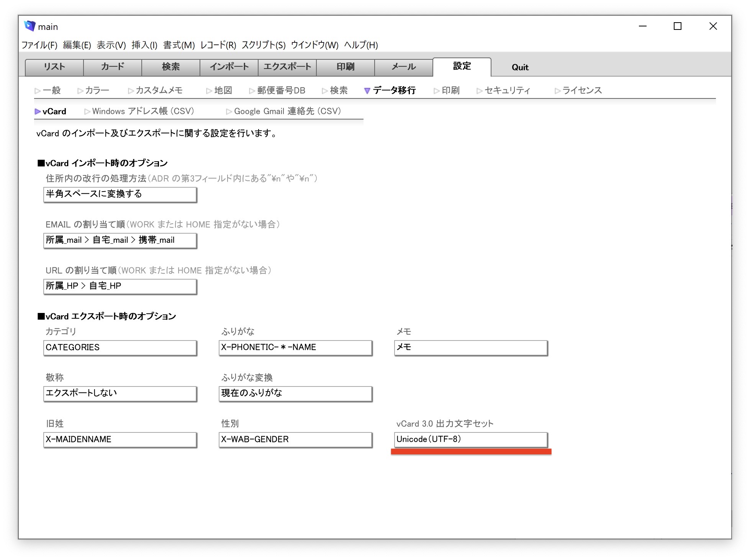This screenshot has width=750, height=560.
Task: Click the Quit button
Action: [520, 67]
